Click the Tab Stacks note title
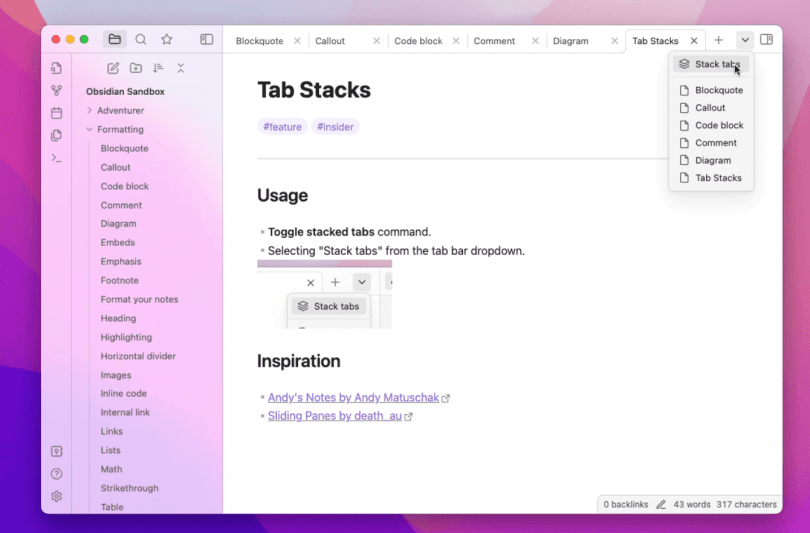810x533 pixels. click(314, 90)
